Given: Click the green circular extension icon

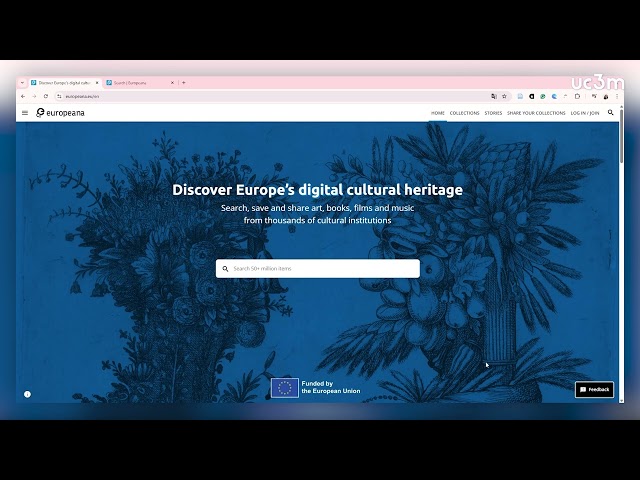Looking at the screenshot, I should point(542,96).
